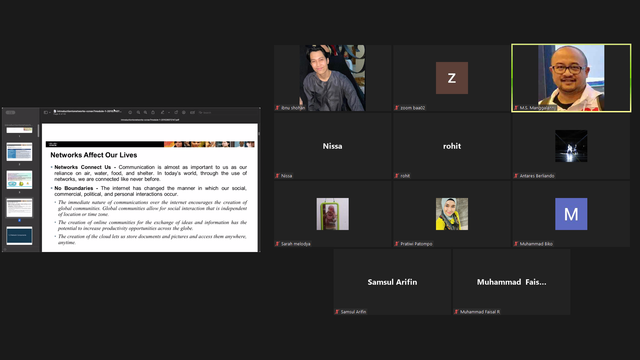Select the colorful diagram page thumbnail in sidebar

point(19,180)
